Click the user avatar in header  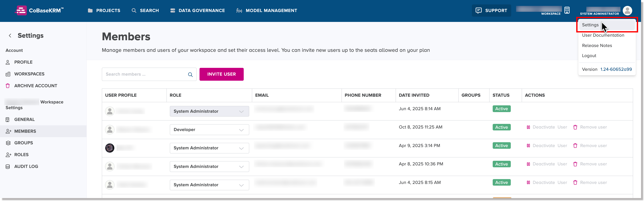coord(627,11)
